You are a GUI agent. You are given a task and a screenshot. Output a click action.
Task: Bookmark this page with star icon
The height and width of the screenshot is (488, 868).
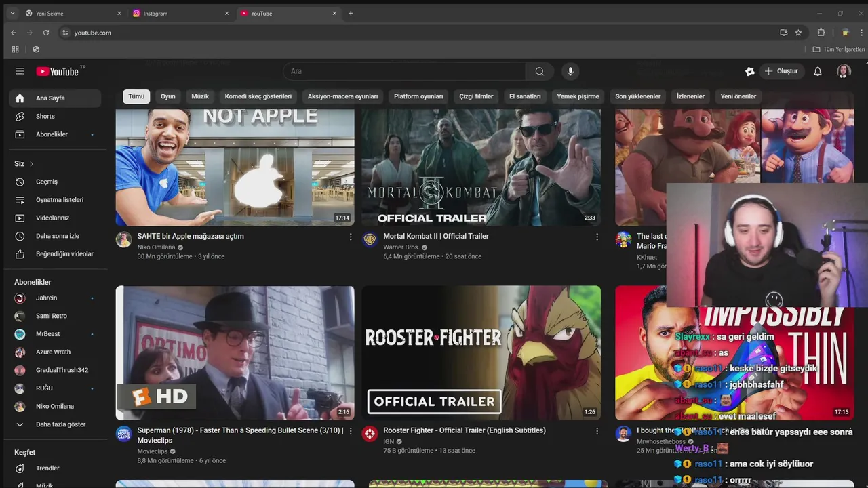point(798,33)
